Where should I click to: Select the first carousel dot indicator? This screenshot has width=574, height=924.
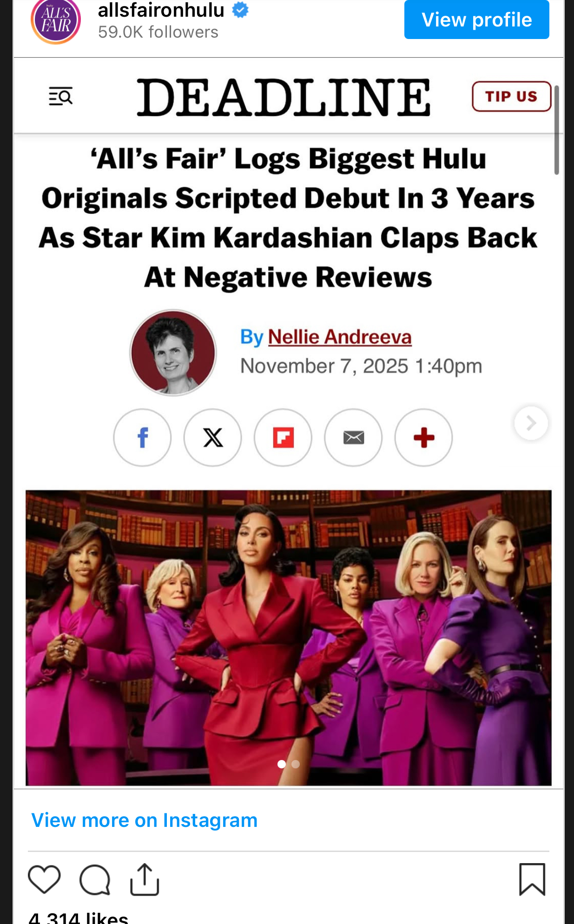tap(281, 764)
